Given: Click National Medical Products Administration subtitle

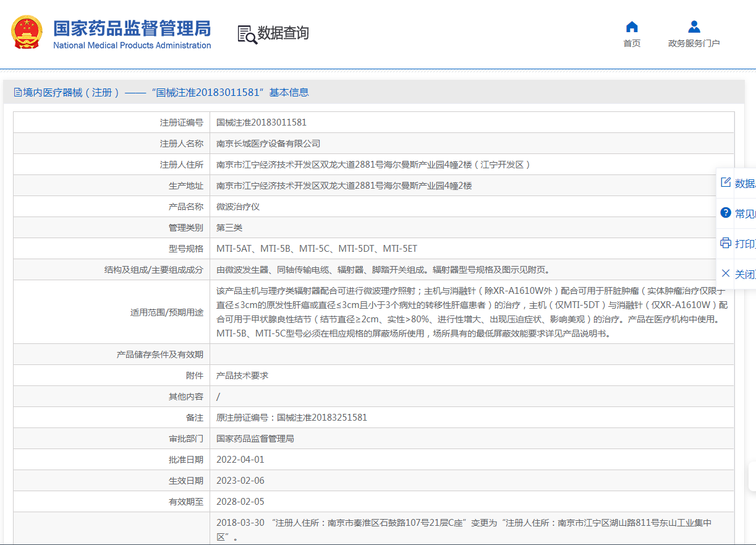Looking at the screenshot, I should (132, 45).
